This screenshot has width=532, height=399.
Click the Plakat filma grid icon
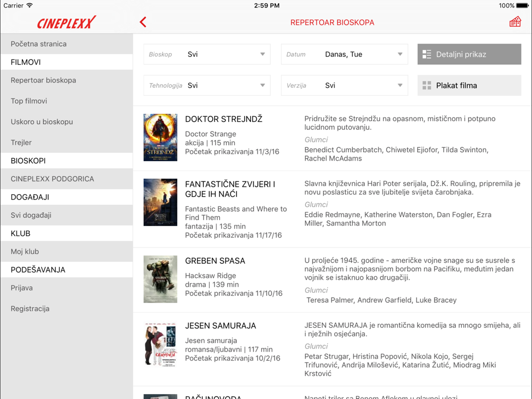pyautogui.click(x=427, y=86)
